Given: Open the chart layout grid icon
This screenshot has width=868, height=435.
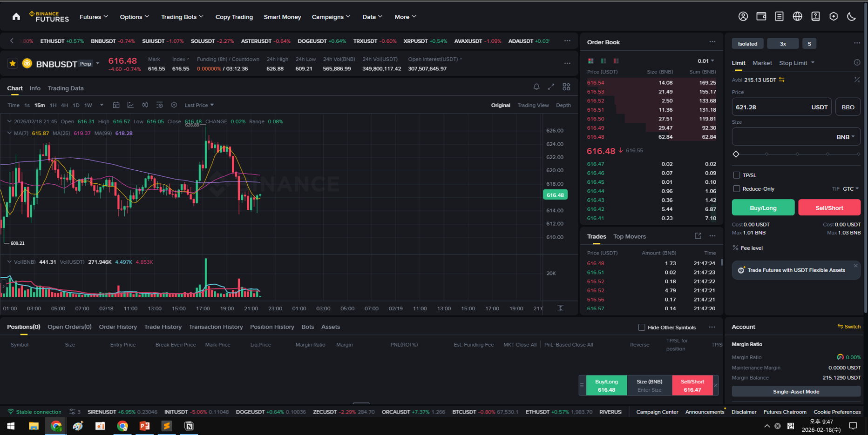Looking at the screenshot, I should (566, 87).
